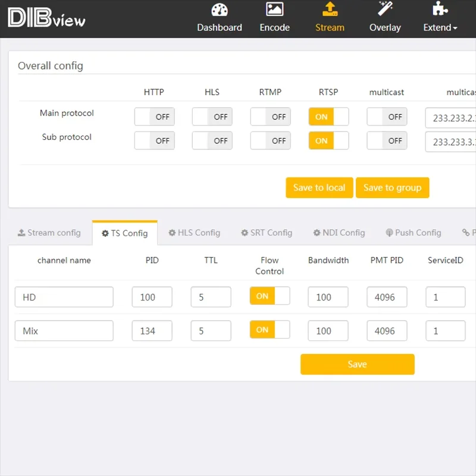Enable Sub protocol multicast switch
The image size is (476, 476).
(387, 140)
